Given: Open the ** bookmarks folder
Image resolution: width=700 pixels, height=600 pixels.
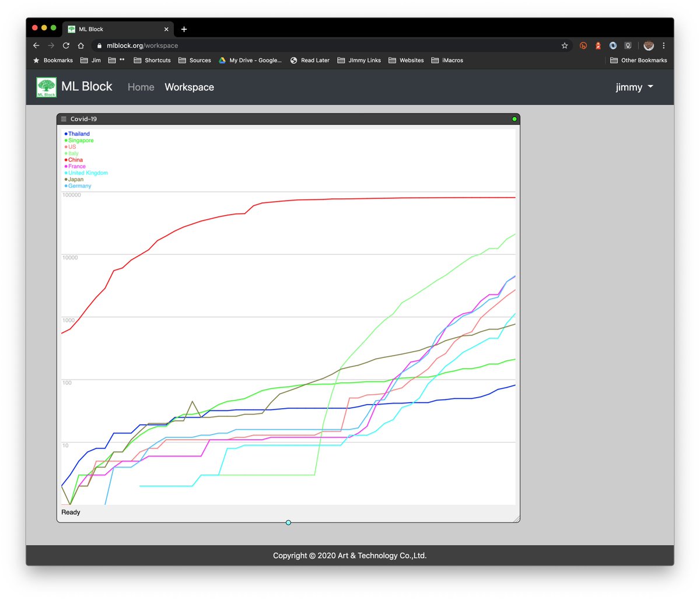Looking at the screenshot, I should click(117, 60).
